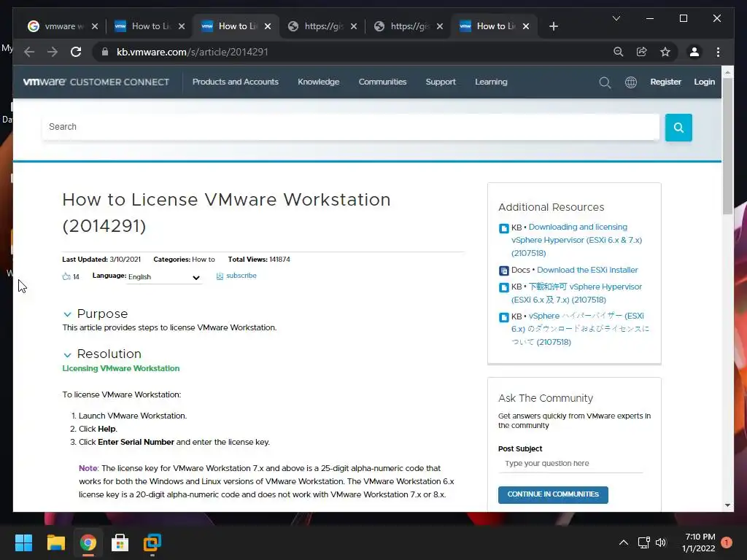The height and width of the screenshot is (560, 747).
Task: Switch to the 'vmware' Google search tab
Action: [x=63, y=26]
